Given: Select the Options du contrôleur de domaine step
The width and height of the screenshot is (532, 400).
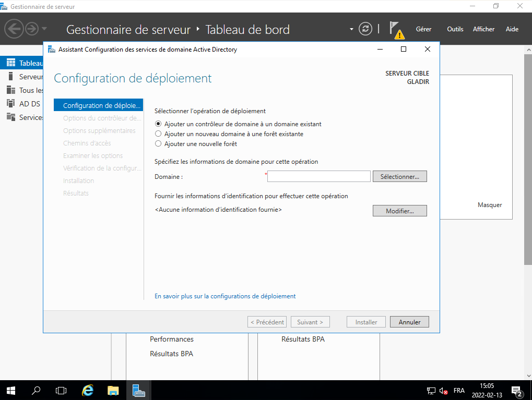Looking at the screenshot, I should point(102,118).
